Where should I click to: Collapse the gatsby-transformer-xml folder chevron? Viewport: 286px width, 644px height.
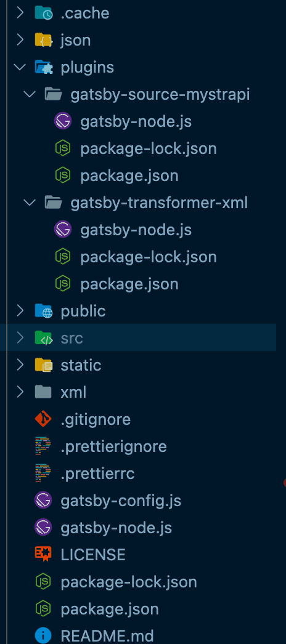pos(30,203)
